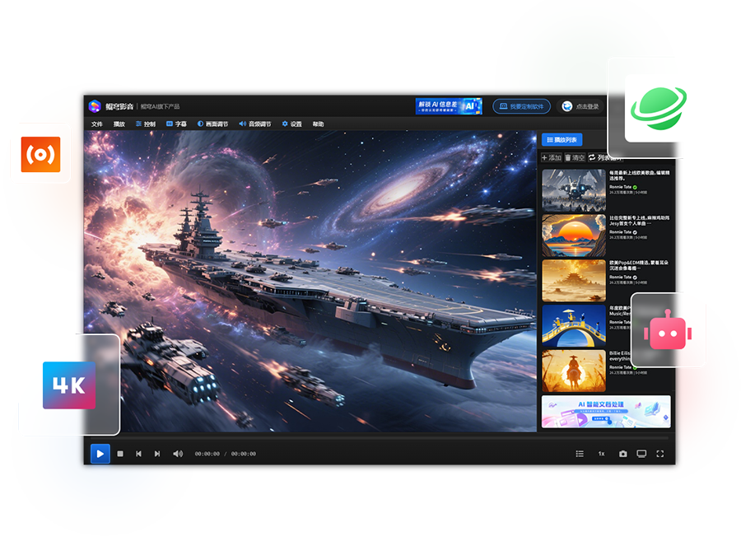Open the 字幕 menu
This screenshot has width=741, height=560.
coord(176,124)
